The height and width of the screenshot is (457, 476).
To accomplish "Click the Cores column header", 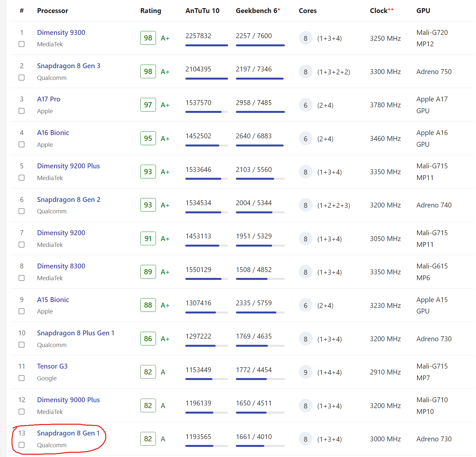I will [308, 11].
